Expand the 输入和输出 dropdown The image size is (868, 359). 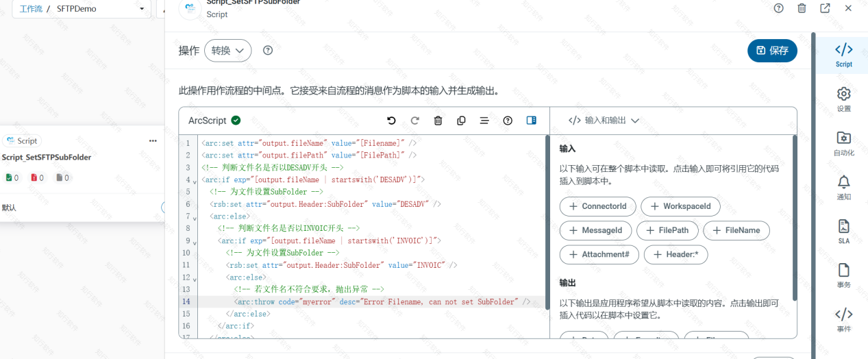(604, 121)
